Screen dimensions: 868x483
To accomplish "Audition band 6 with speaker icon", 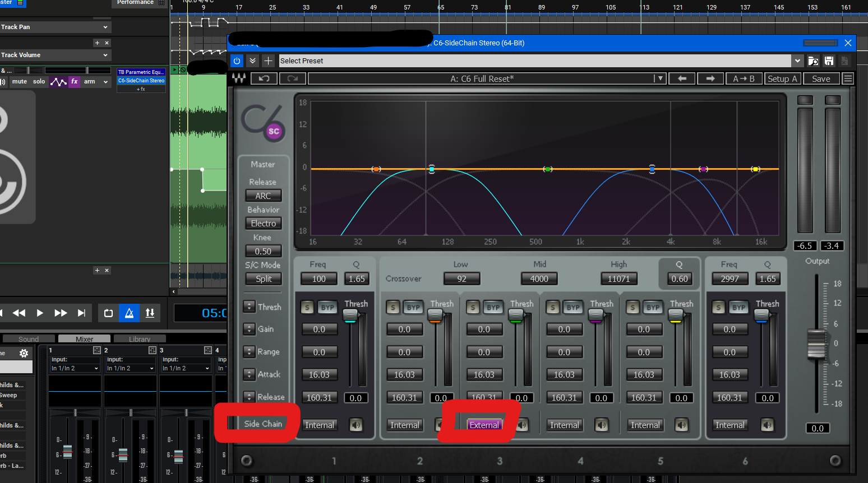I will tap(767, 425).
